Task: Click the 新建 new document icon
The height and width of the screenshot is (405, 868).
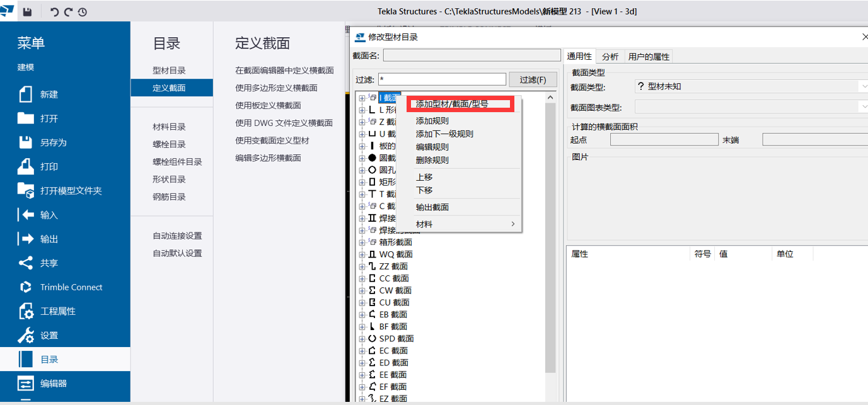Action: (26, 94)
